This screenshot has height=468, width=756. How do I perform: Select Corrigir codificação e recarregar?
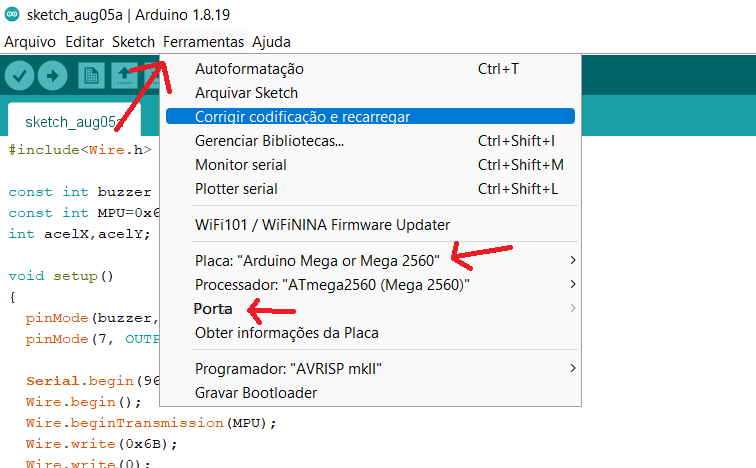[370, 116]
